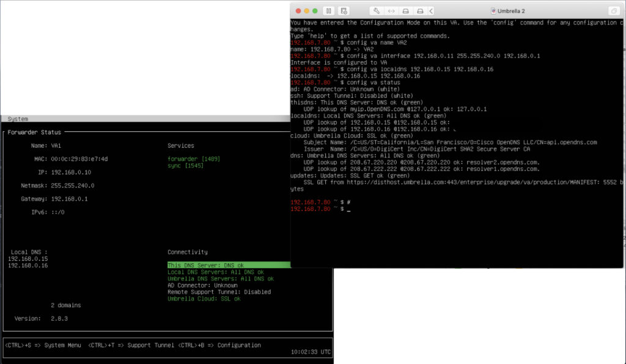Click 'Umbrella Cloud: SSL ok' line
626x364 pixels.
click(204, 299)
